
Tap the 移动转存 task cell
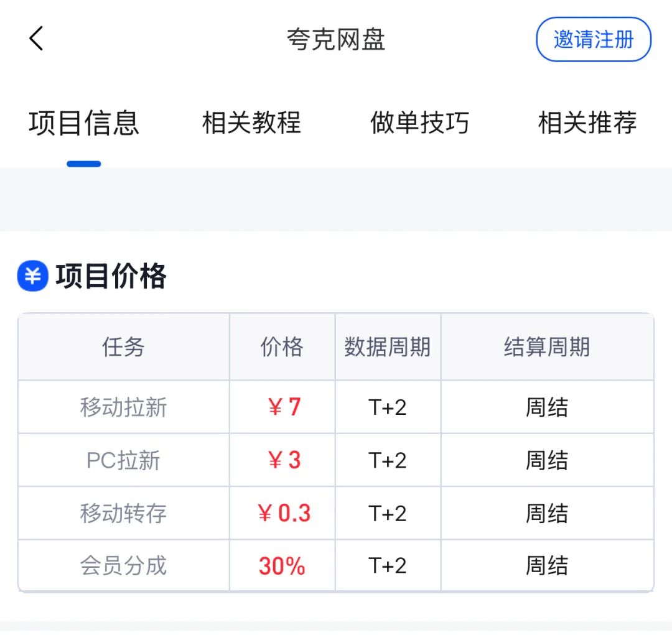(x=123, y=513)
